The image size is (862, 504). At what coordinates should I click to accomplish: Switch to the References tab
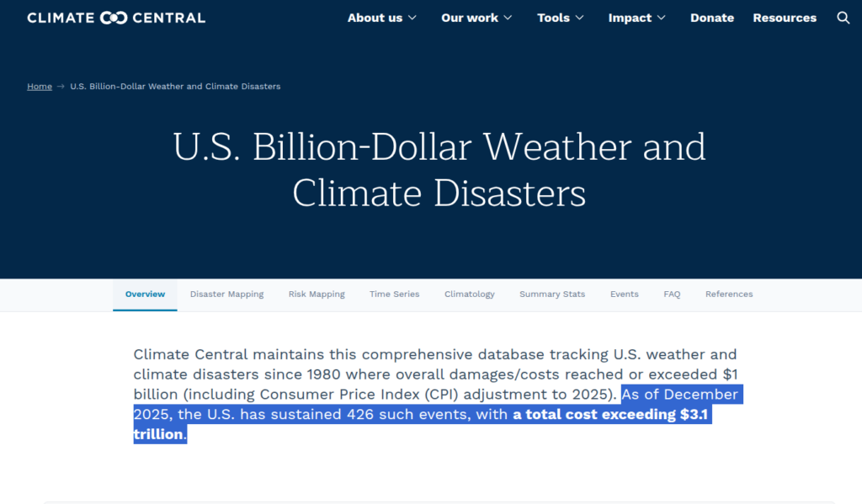729,294
